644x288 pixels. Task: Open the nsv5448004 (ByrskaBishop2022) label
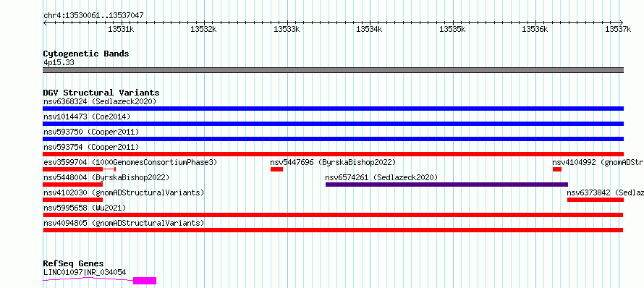(106, 177)
